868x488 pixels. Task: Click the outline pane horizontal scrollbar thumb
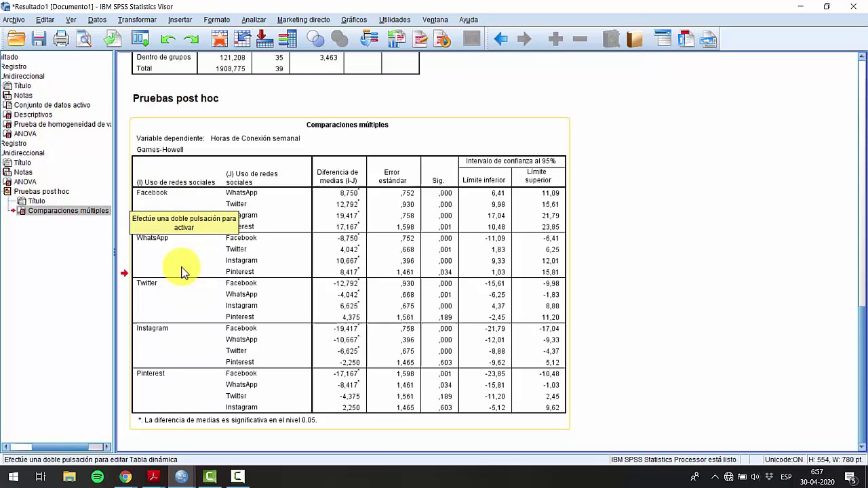click(60, 447)
